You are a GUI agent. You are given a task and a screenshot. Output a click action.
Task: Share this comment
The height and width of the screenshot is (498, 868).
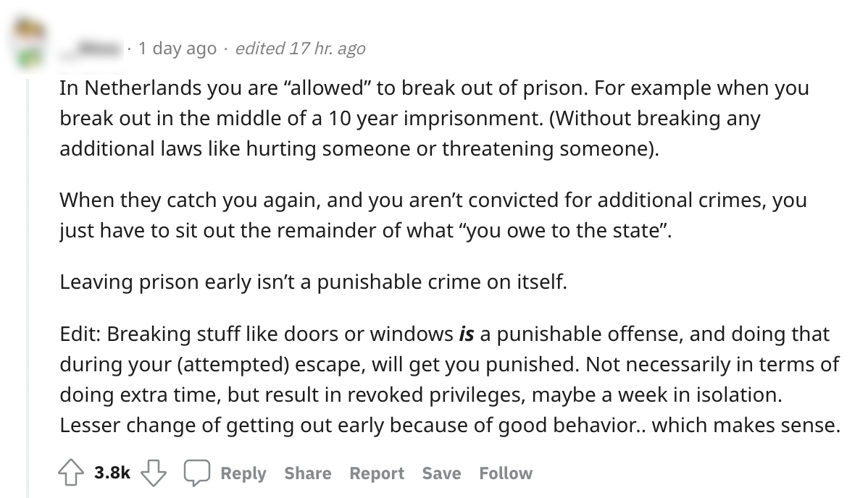click(x=307, y=473)
